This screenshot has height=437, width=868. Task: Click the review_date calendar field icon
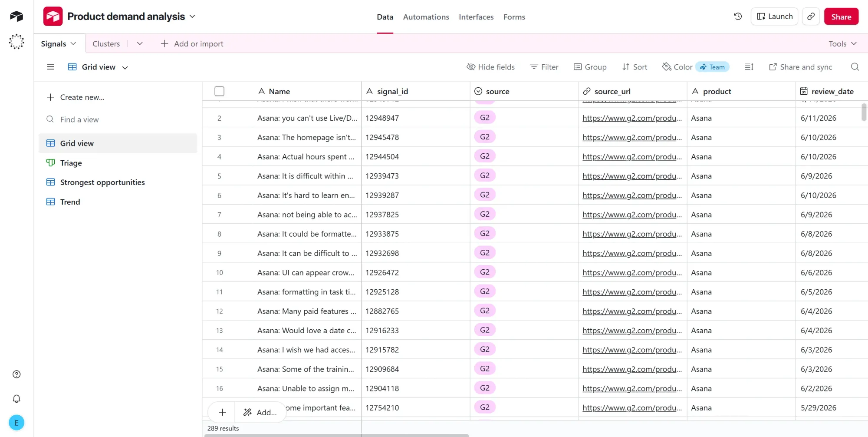tap(804, 91)
